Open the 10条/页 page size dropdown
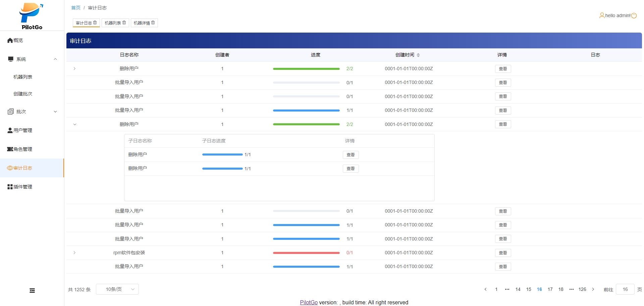 point(117,289)
